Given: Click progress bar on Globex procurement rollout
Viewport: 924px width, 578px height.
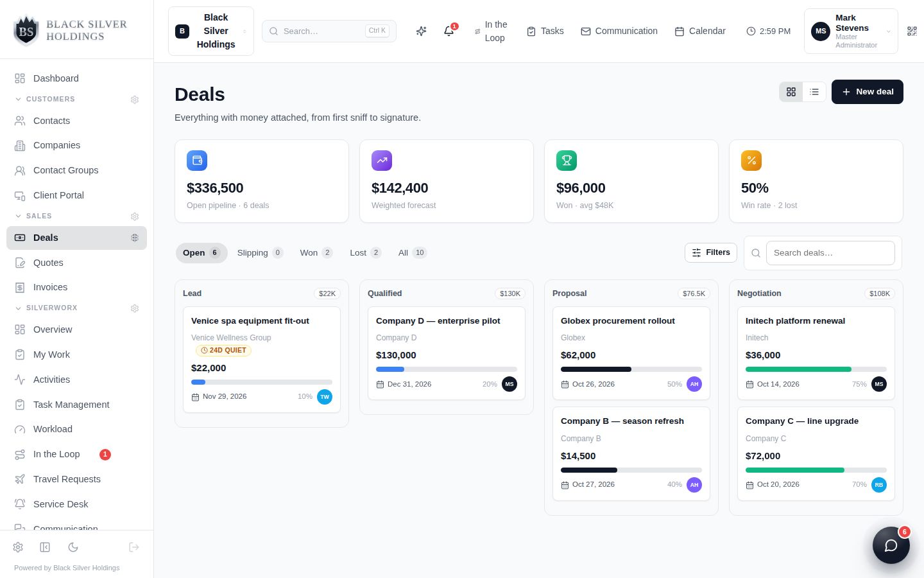Looking at the screenshot, I should tap(631, 369).
